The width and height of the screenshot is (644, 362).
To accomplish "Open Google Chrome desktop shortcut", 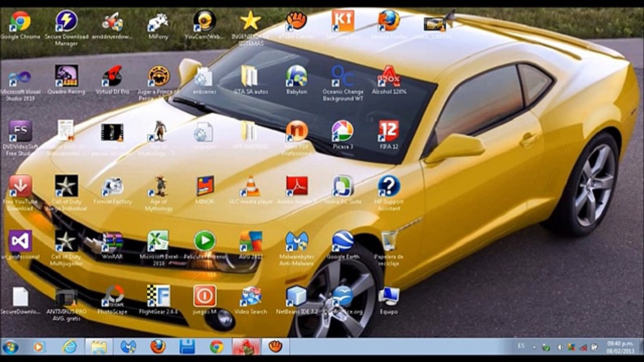I will [20, 21].
